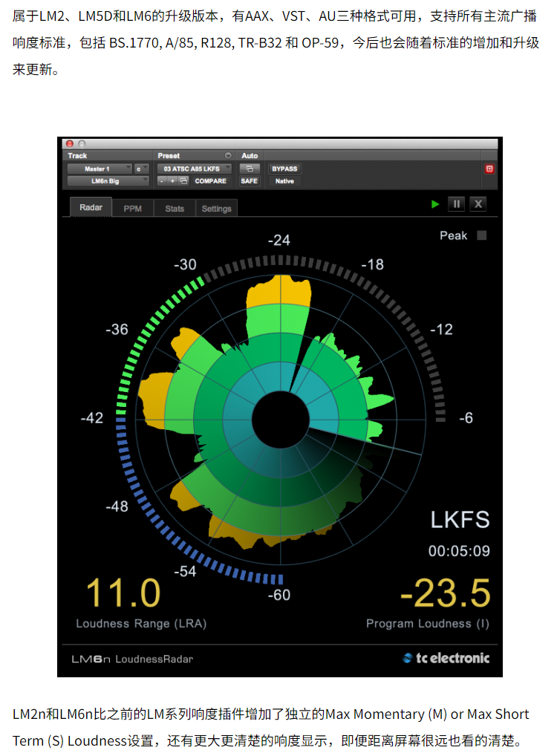Click the LKFS unit label
This screenshot has height=756, width=557.
(460, 520)
